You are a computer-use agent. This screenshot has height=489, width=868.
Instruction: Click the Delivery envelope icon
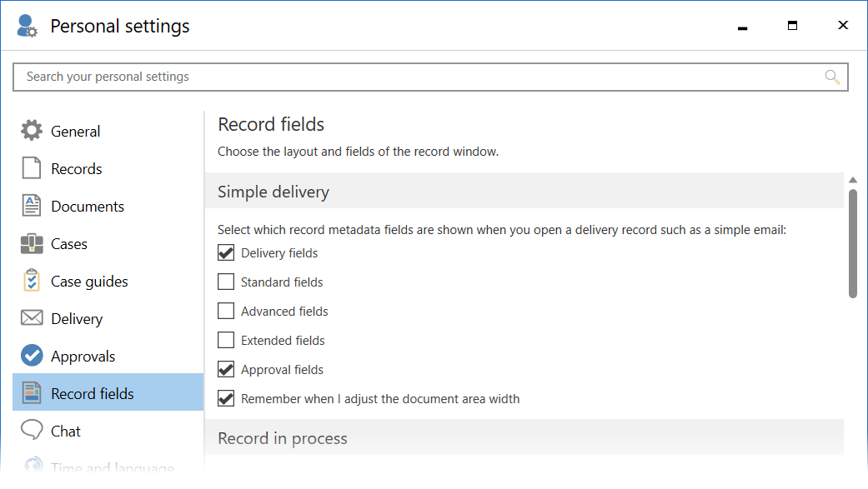(x=32, y=318)
